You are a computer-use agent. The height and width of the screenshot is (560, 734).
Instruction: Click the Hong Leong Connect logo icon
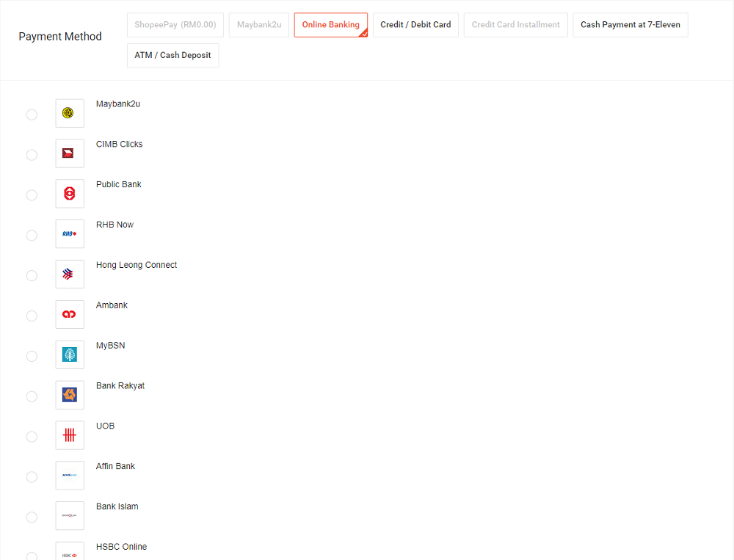pyautogui.click(x=70, y=274)
